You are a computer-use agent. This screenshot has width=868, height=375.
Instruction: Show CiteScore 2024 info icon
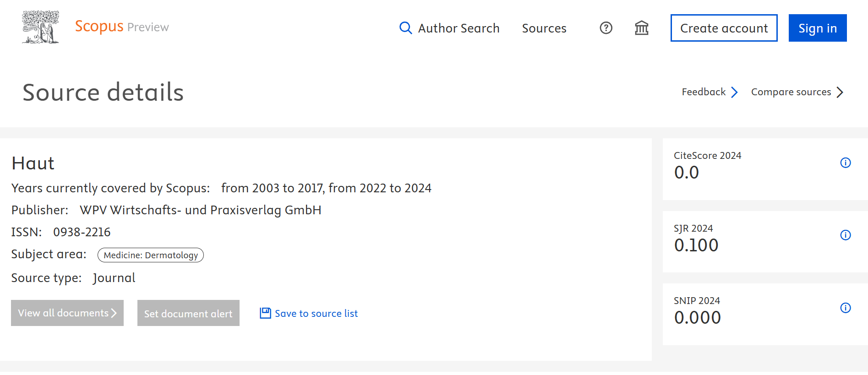coord(845,163)
